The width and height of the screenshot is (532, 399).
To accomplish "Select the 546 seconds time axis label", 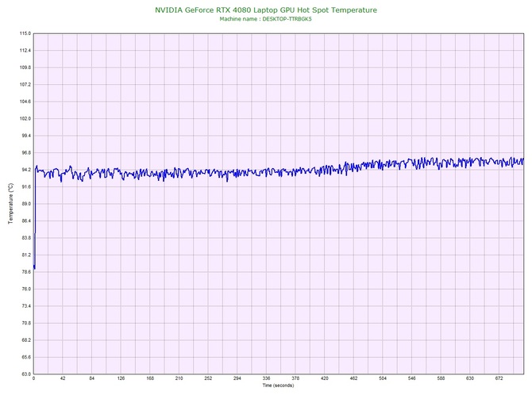I will pyautogui.click(x=411, y=378).
